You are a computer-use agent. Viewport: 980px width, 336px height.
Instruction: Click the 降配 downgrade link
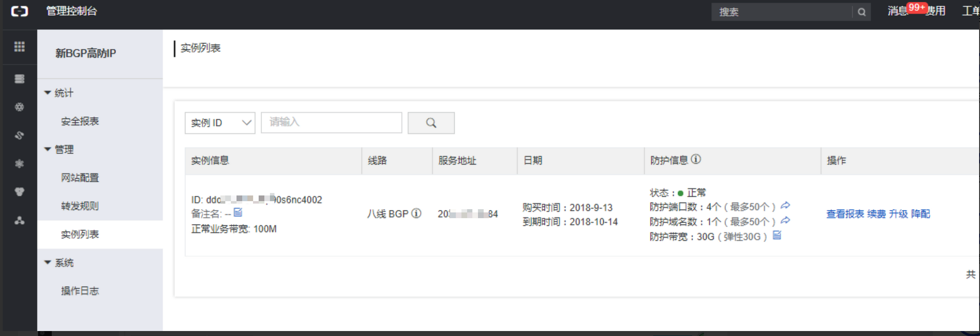[x=920, y=214]
